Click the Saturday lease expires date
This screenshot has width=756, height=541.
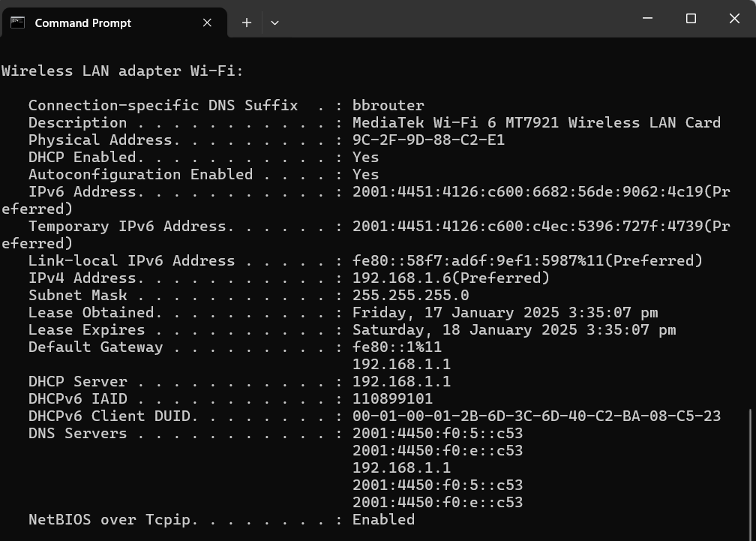click(x=514, y=329)
